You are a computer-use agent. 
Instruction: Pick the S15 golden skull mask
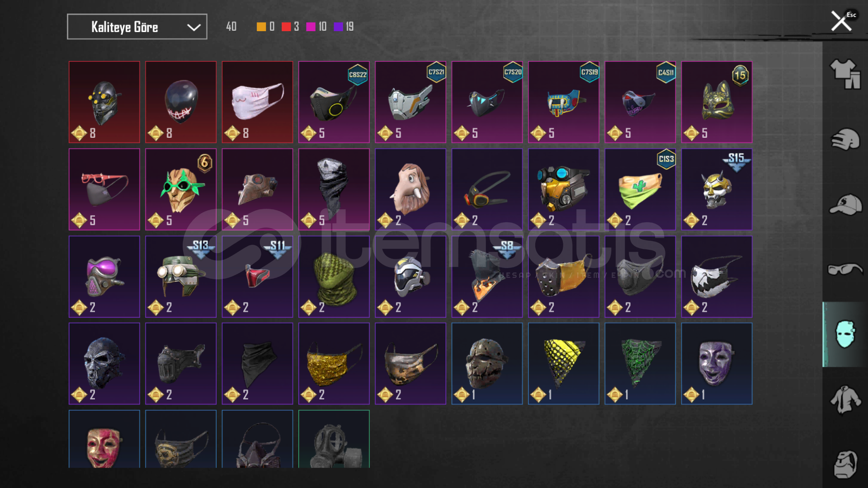(717, 189)
